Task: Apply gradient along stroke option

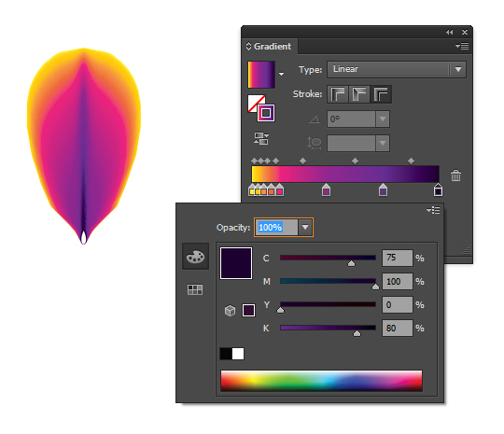Action: (359, 94)
